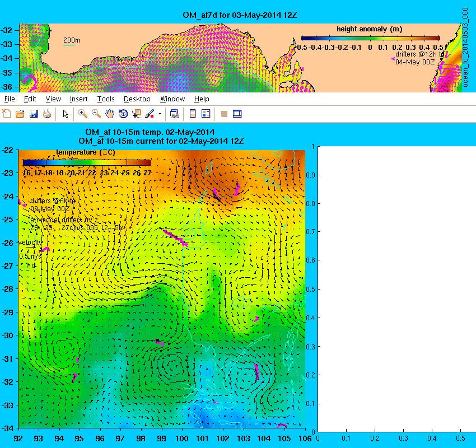This screenshot has width=476, height=448.
Task: Click the vertical 'ocean_fc_20140503_000' label
Action: 465,48
